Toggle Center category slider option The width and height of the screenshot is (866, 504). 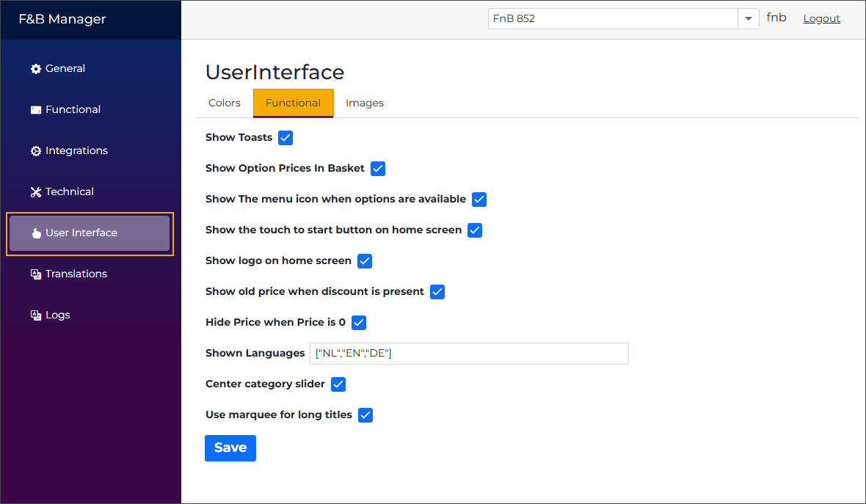(338, 384)
